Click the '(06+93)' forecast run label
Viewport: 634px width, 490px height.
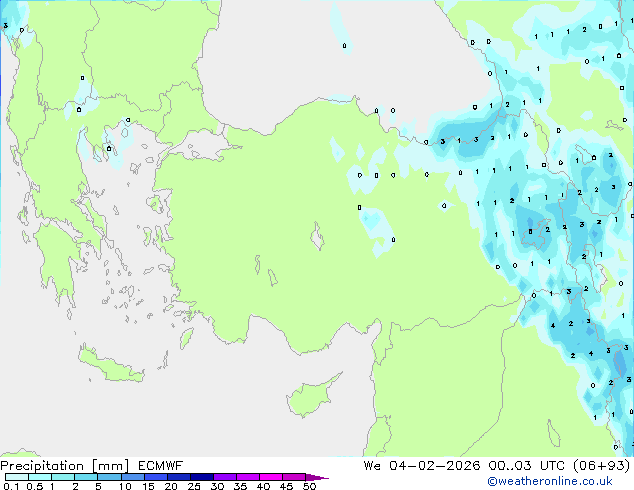coord(602,466)
